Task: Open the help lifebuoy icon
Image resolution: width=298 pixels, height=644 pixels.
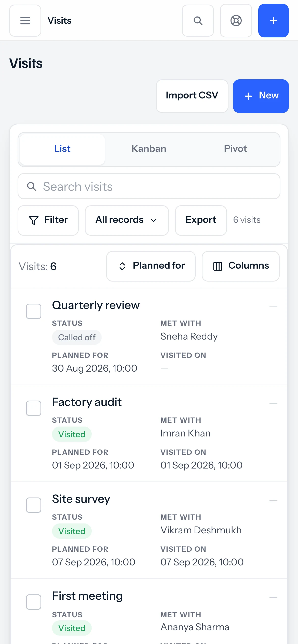Action: coord(236,21)
